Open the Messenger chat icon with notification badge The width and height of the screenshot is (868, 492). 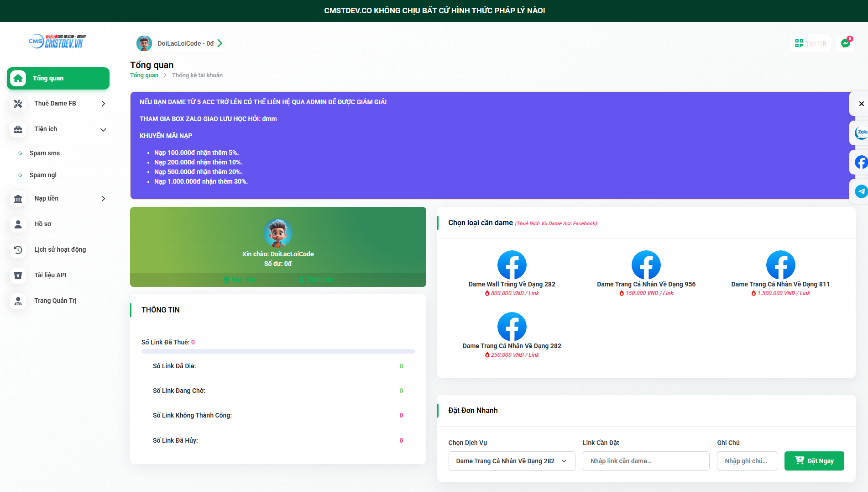[846, 43]
